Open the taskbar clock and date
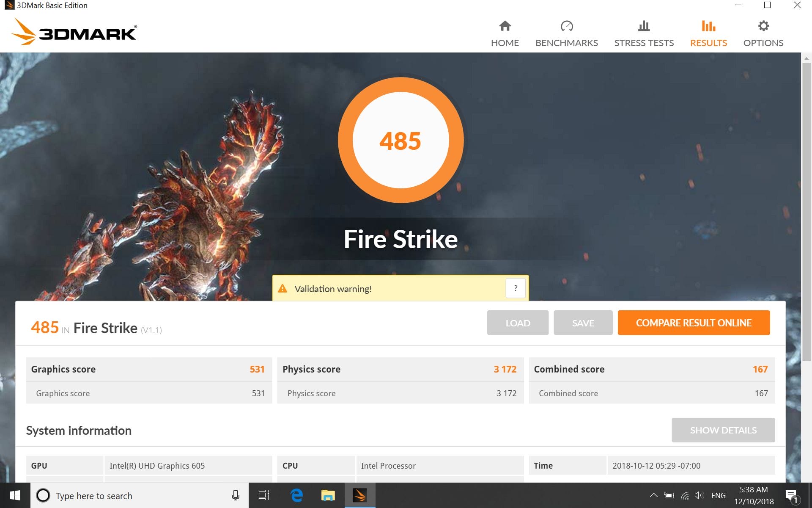812x508 pixels. click(754, 495)
